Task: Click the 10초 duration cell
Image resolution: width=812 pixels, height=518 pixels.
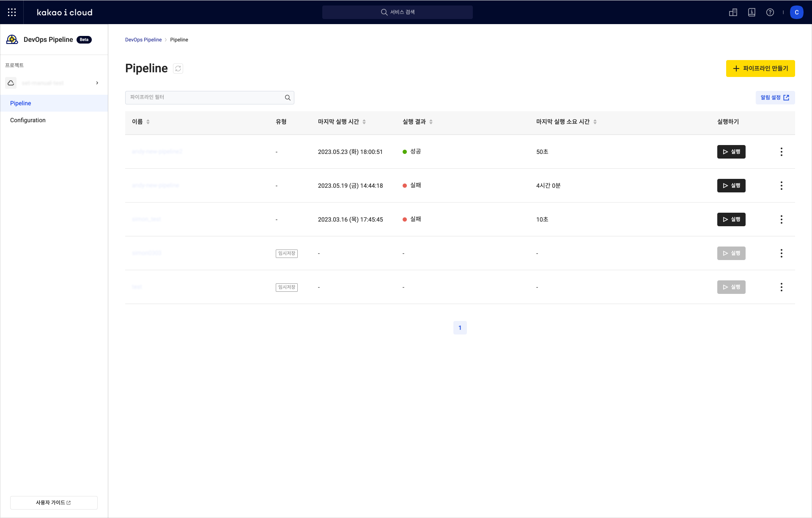Action: click(542, 219)
